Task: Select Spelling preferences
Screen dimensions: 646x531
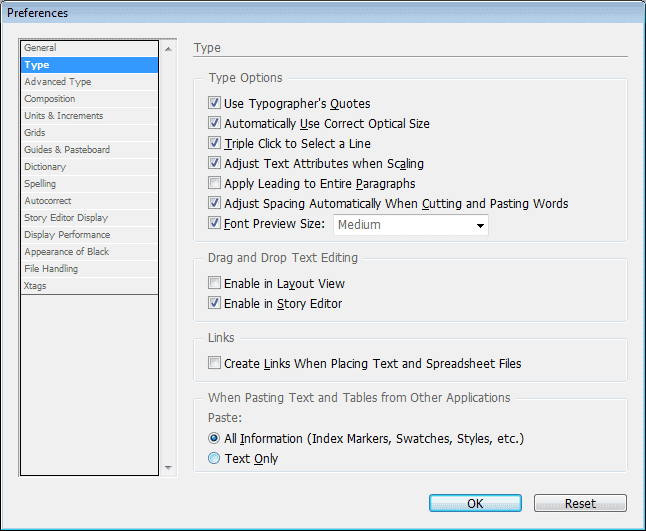Action: tap(89, 184)
